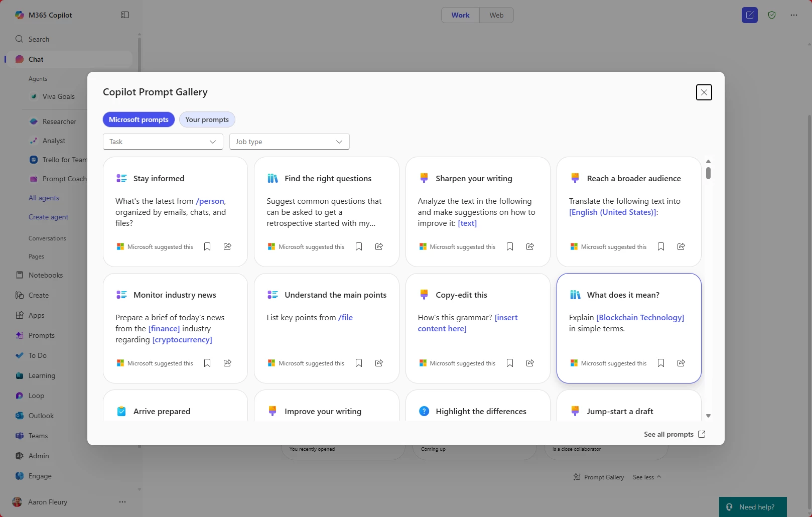This screenshot has width=812, height=517.
Task: Open the Prompt Coach agent
Action: tap(58, 179)
